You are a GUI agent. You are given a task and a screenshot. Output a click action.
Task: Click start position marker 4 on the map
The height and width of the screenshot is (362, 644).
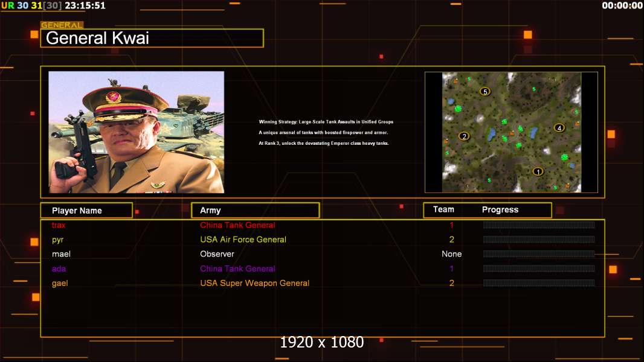coord(559,128)
